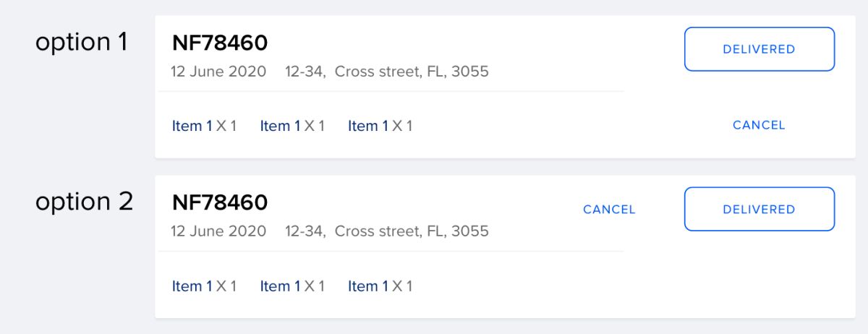Select last Item 1 link in option 2
Viewport: 868px width, 334px height.
368,286
